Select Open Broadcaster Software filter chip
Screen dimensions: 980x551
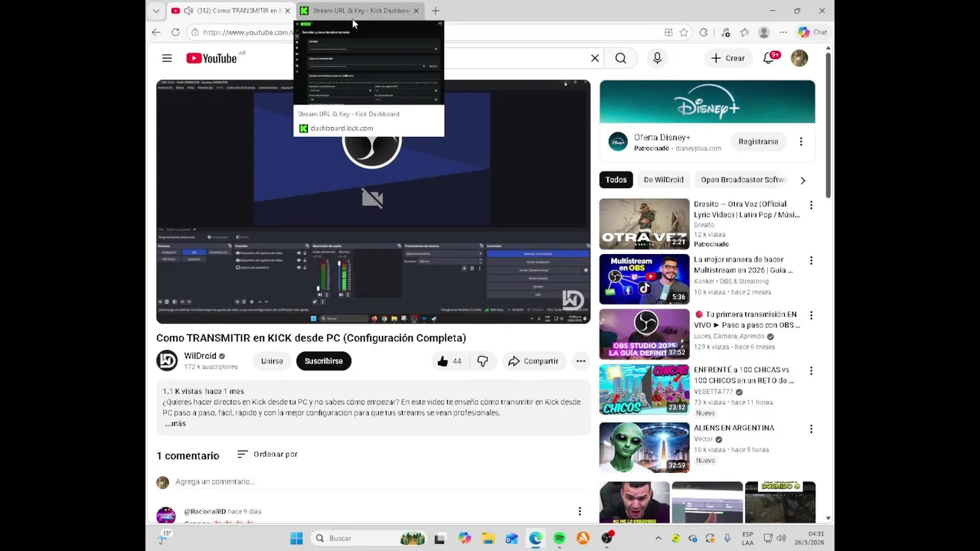(743, 180)
